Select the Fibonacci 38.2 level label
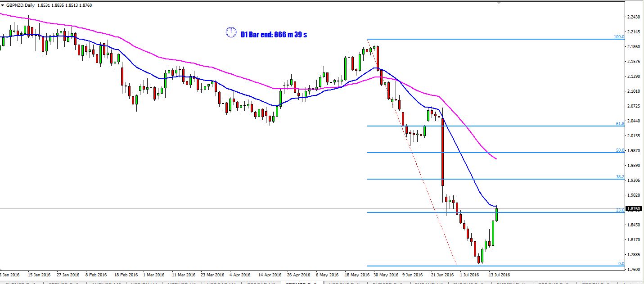Image resolution: width=644 pixels, height=284 pixels. click(620, 177)
